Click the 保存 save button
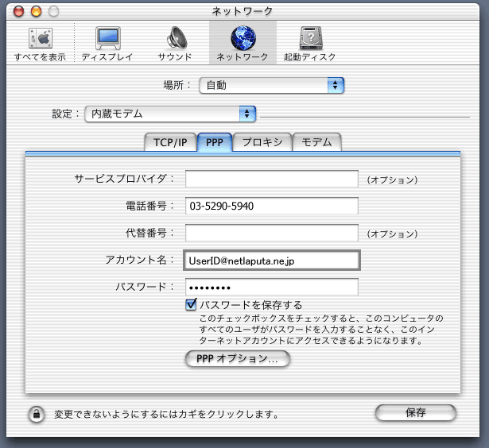489x448 pixels. pyautogui.click(x=415, y=412)
